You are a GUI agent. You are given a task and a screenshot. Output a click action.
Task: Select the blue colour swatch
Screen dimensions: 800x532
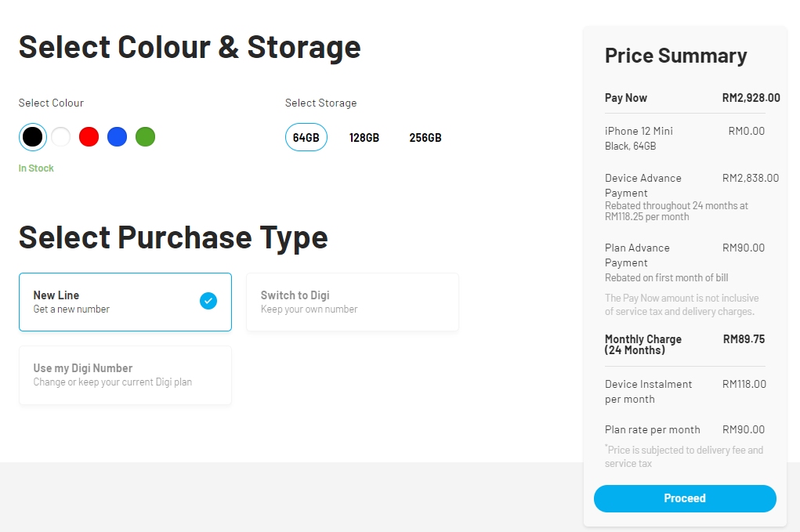coord(118,137)
